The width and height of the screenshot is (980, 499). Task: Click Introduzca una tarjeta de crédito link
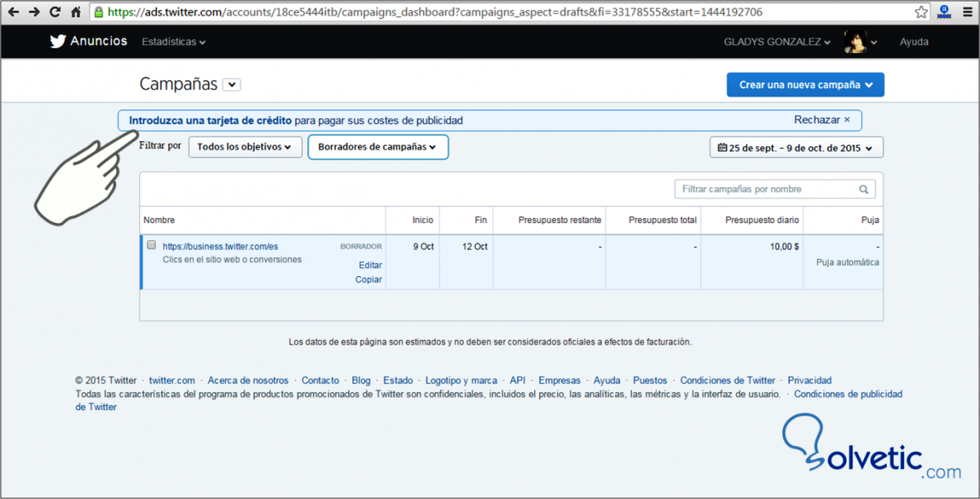(210, 120)
